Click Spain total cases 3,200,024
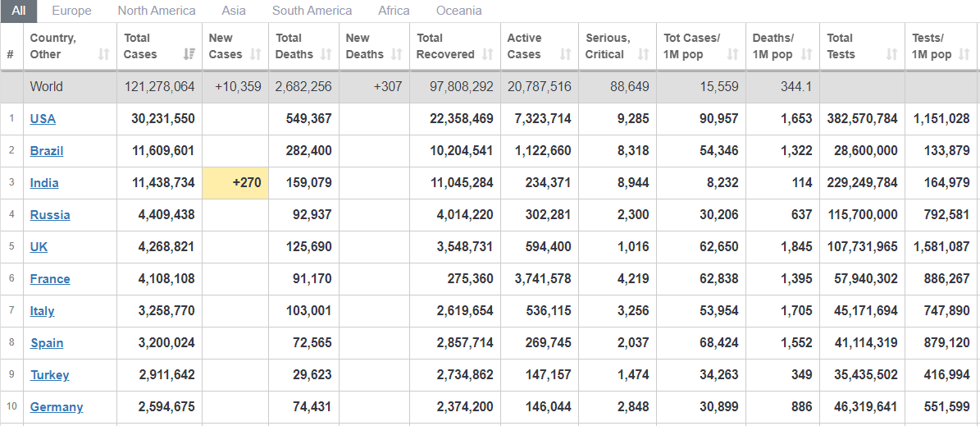Screen dimensions: 980x426 166,343
